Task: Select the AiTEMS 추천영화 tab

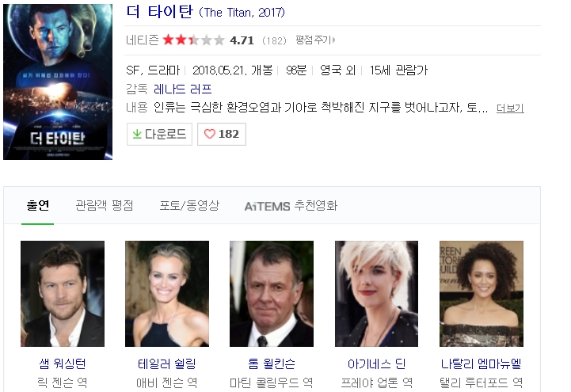Action: 291,206
